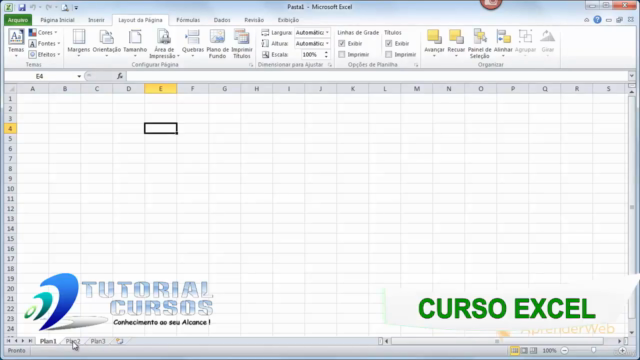Click the insert new worksheet tab icon

(x=119, y=341)
